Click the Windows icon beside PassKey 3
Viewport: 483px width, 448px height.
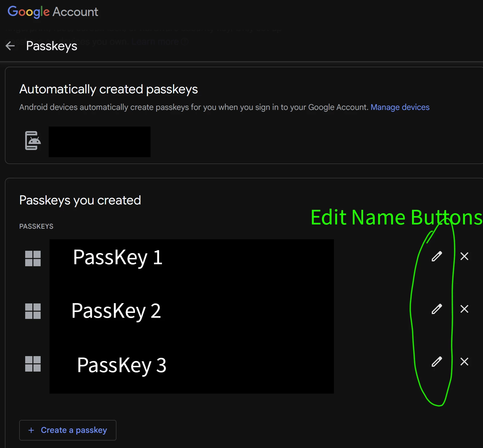33,364
